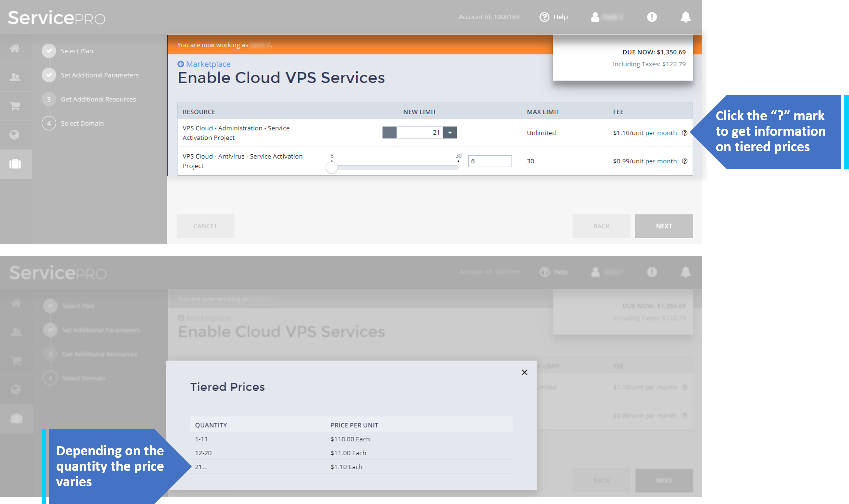This screenshot has height=504, width=849.
Task: Close the Tiered Prices dialog
Action: coord(524,372)
